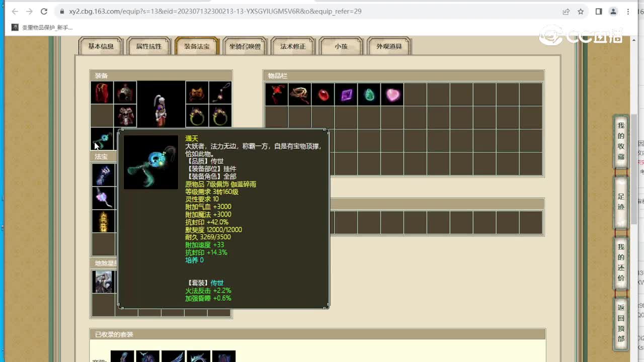Click the 法宝 panel header
The image size is (644, 362).
(x=104, y=157)
